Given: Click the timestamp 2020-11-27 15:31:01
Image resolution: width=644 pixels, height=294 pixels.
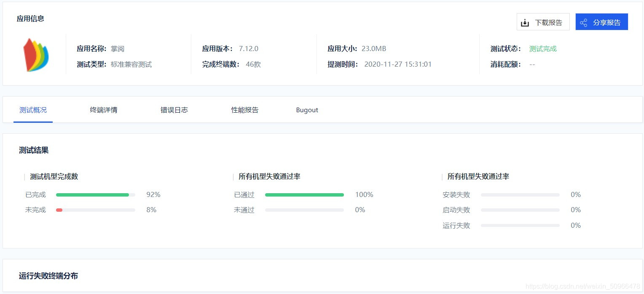Looking at the screenshot, I should click(x=398, y=65).
